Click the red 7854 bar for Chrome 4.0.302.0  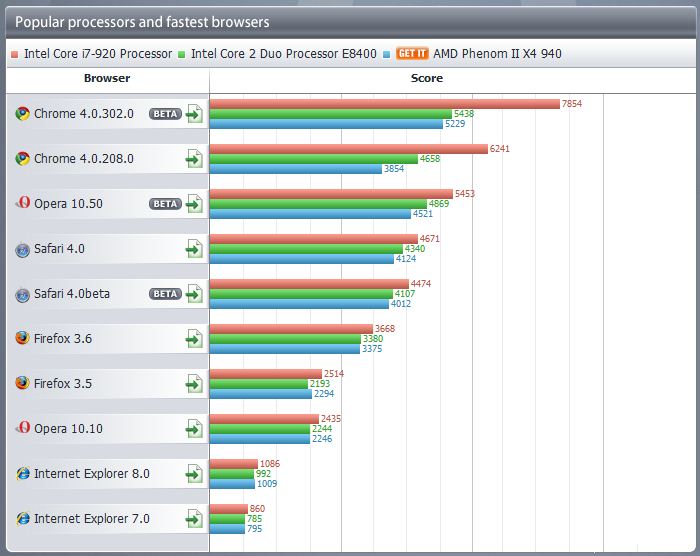[384, 104]
